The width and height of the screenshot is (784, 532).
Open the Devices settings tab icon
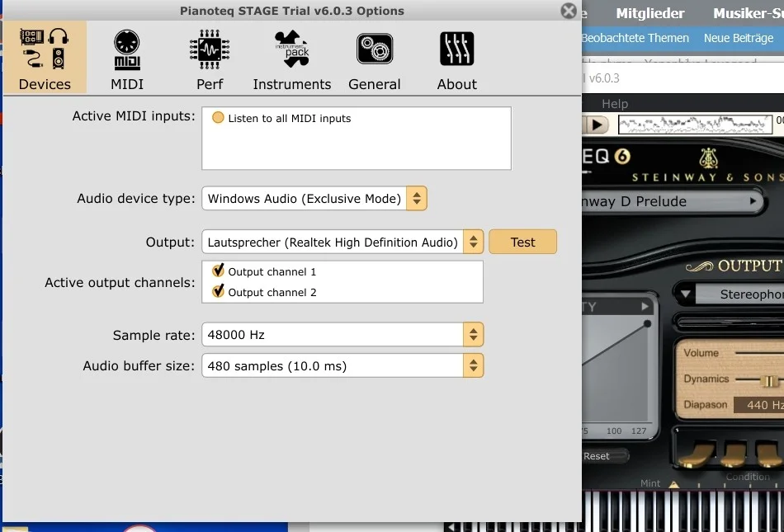(x=45, y=49)
